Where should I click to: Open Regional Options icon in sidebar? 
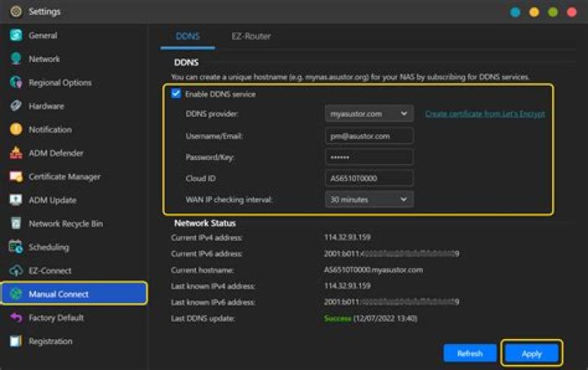(x=15, y=82)
